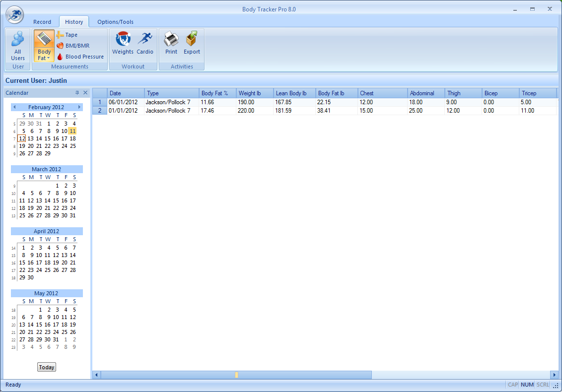Select April 30 in the calendar
The width and height of the screenshot is (562, 392).
click(30, 277)
